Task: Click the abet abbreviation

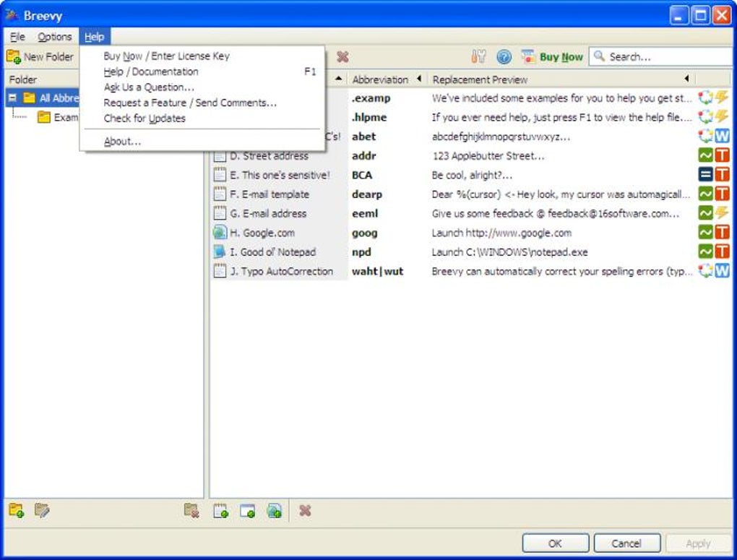Action: point(363,137)
